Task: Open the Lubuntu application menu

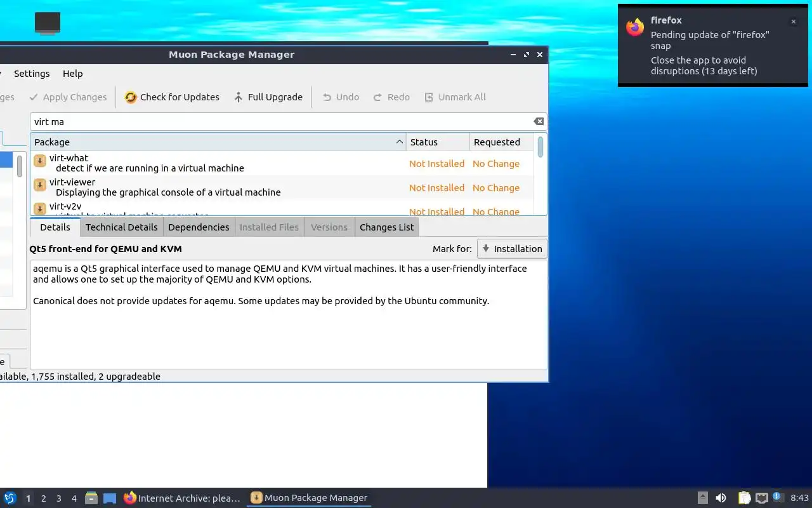Action: pos(10,498)
